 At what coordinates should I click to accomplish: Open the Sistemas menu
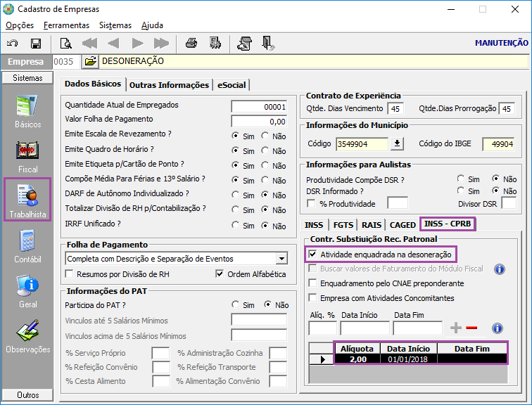[x=115, y=25]
